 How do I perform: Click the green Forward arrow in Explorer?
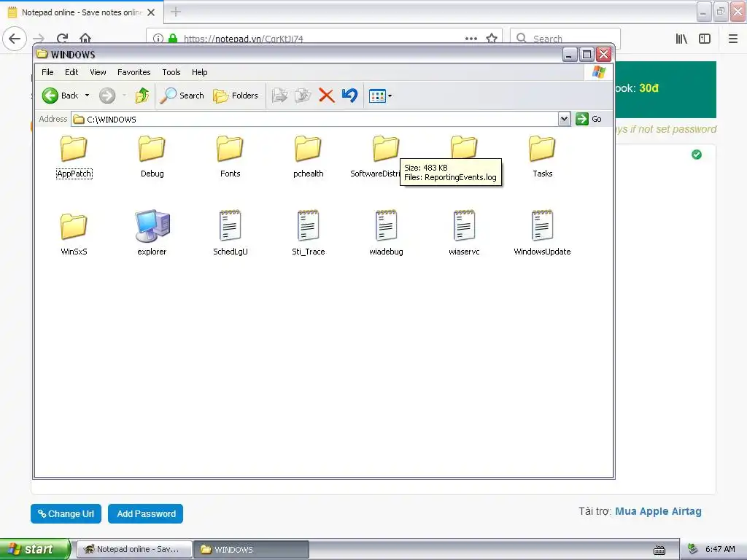[107, 96]
